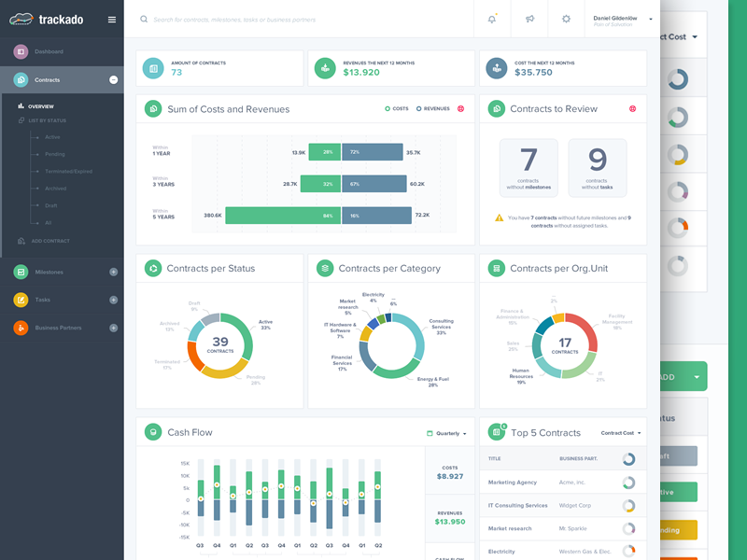The width and height of the screenshot is (747, 560).
Task: Open Dashboard in the sidebar
Action: (x=49, y=51)
